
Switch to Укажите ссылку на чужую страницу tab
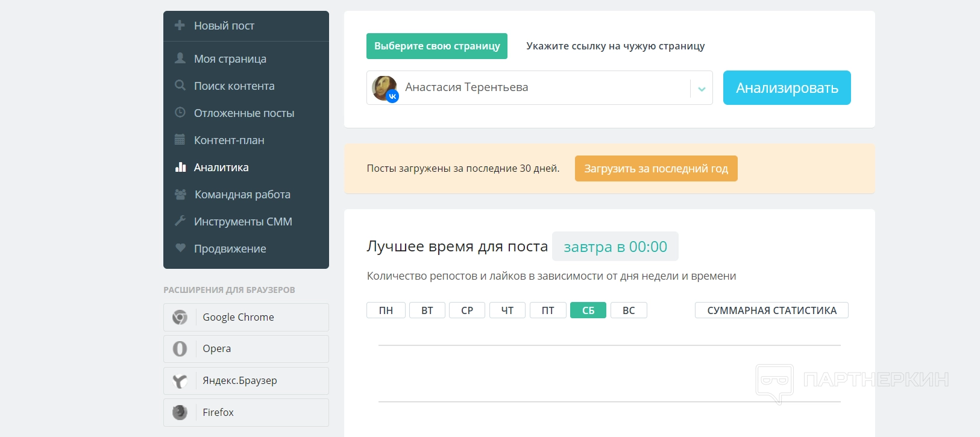tap(615, 46)
